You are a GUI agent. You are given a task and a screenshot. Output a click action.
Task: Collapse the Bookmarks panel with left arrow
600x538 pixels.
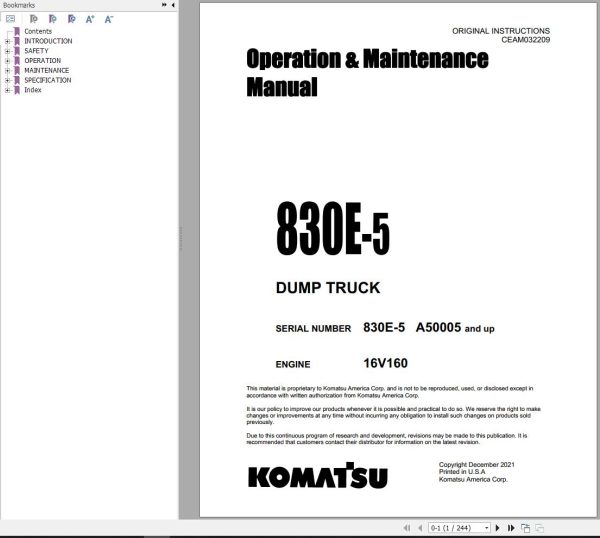(173, 5)
